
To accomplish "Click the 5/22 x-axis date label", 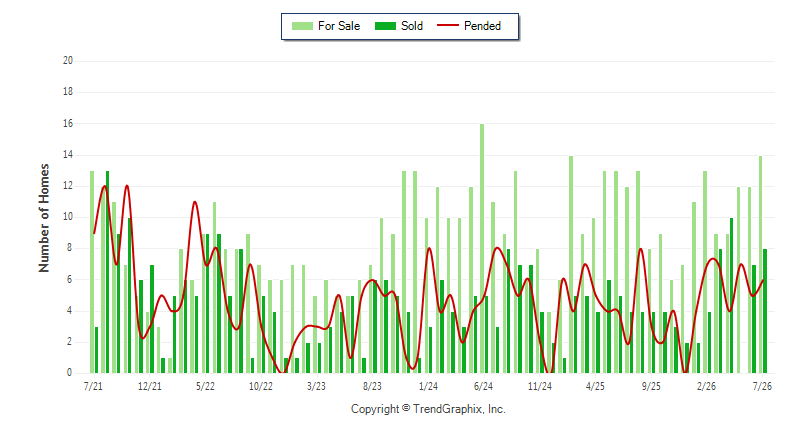I will pos(205,386).
